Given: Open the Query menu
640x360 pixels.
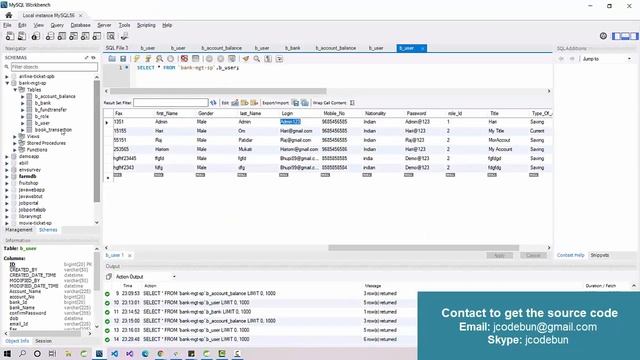Looking at the screenshot, I should pyautogui.click(x=57, y=25).
